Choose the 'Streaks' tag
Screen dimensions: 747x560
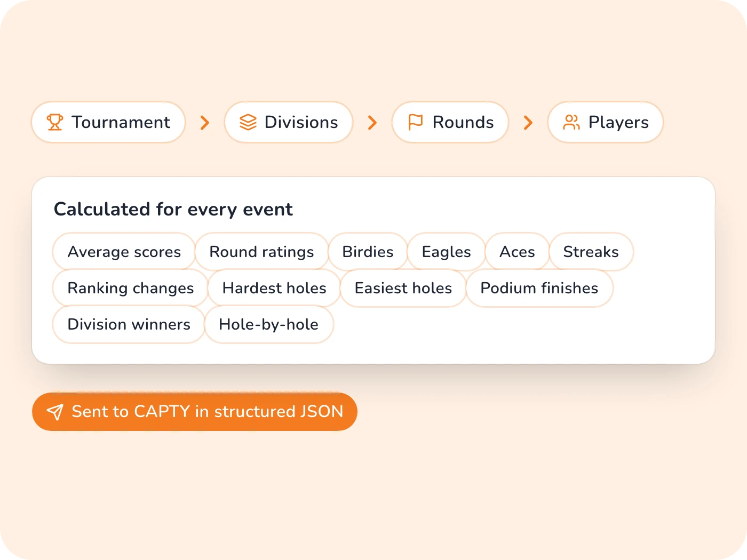(x=591, y=252)
